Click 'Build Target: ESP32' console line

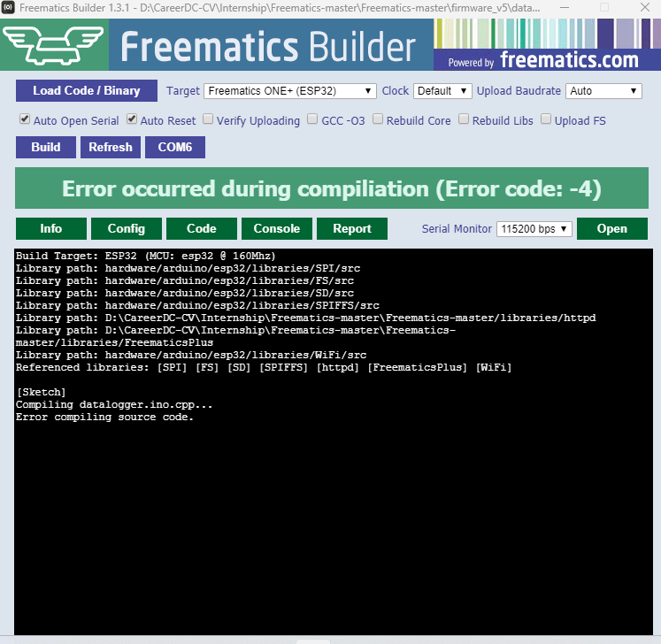pyautogui.click(x=145, y=256)
